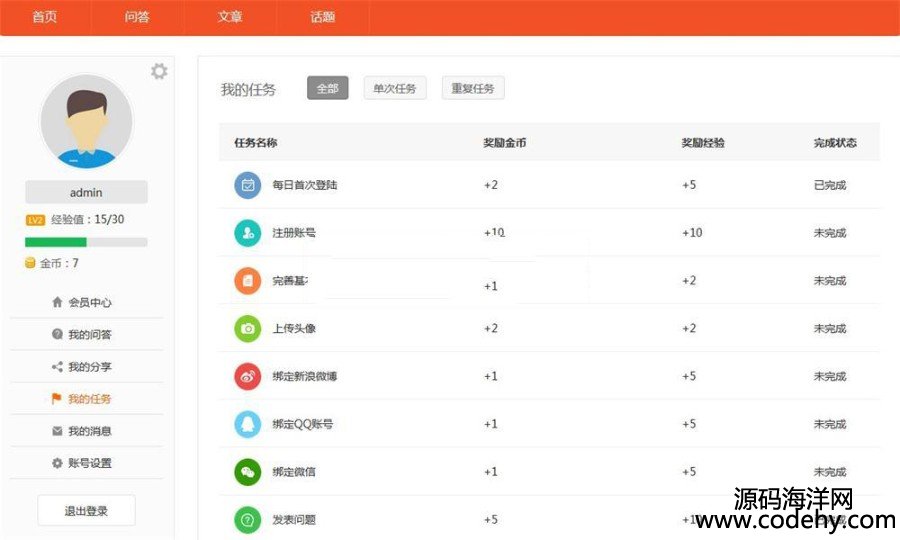Click the 绑定微信 WeChat icon
The image size is (900, 540).
[247, 472]
